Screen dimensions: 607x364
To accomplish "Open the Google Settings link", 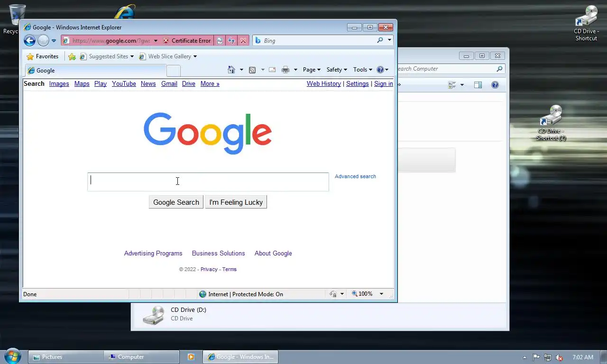I will tap(358, 84).
